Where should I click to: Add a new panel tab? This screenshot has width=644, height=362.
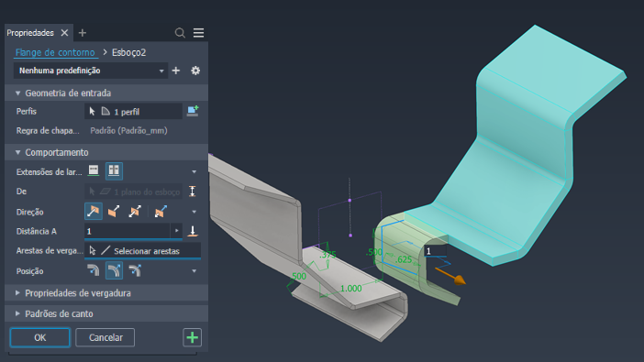coord(83,33)
